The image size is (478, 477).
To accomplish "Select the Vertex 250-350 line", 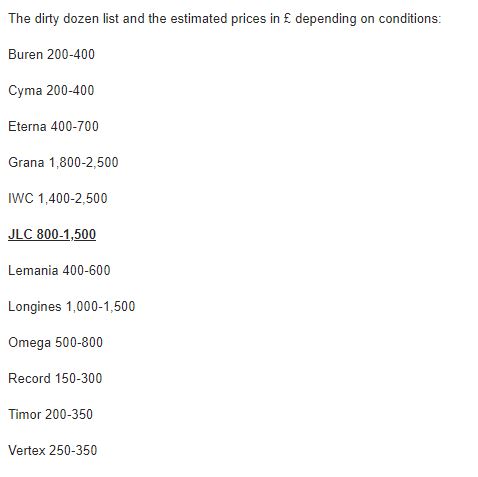I will click(53, 450).
